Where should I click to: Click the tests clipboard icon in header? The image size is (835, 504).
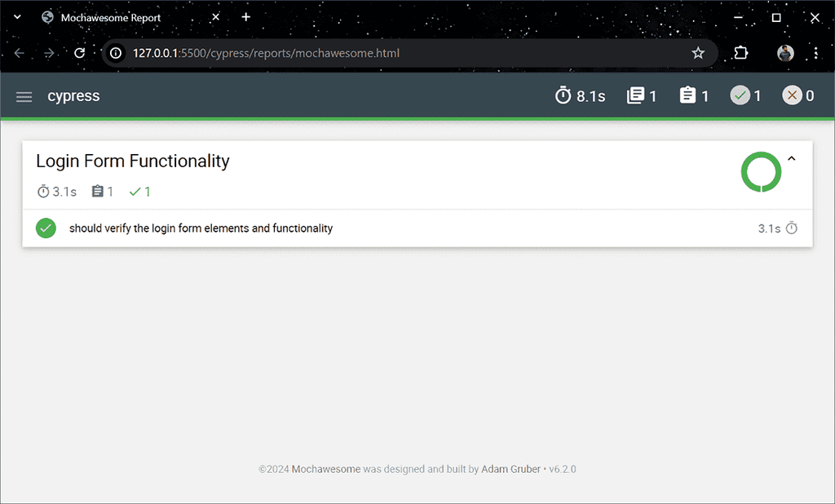point(687,96)
